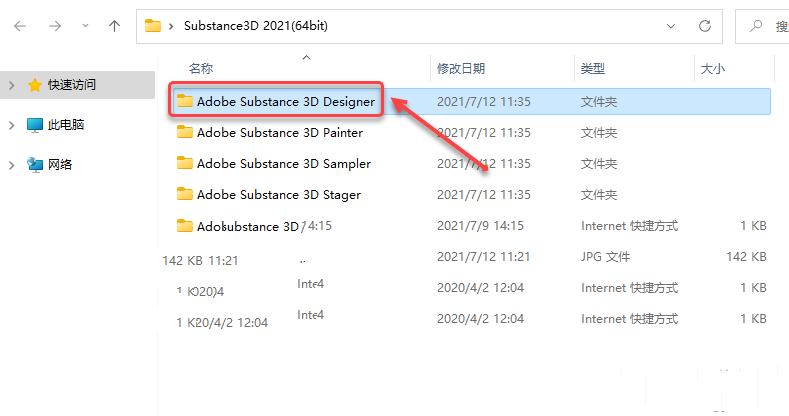Click Designer folder's yellow folder icon

click(x=185, y=101)
